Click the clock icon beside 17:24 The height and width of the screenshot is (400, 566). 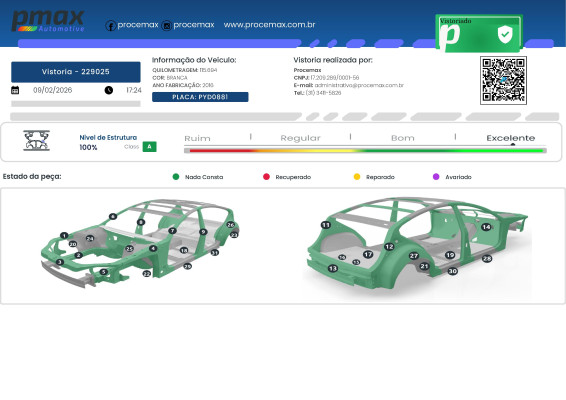pos(109,90)
